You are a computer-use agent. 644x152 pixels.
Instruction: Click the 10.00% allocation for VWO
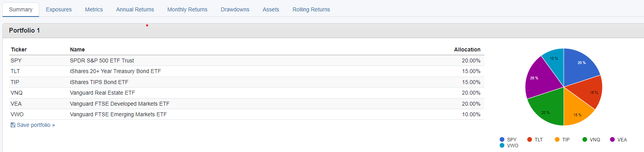[x=471, y=114]
